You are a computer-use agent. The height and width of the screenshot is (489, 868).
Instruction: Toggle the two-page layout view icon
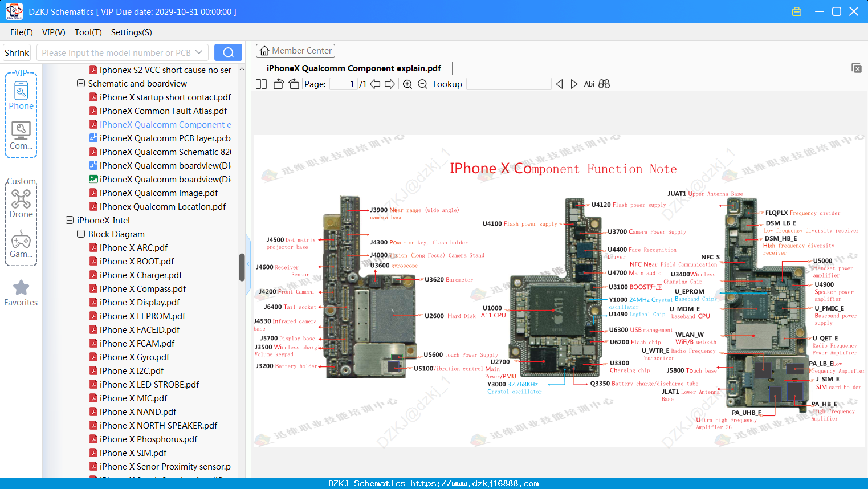(x=261, y=84)
